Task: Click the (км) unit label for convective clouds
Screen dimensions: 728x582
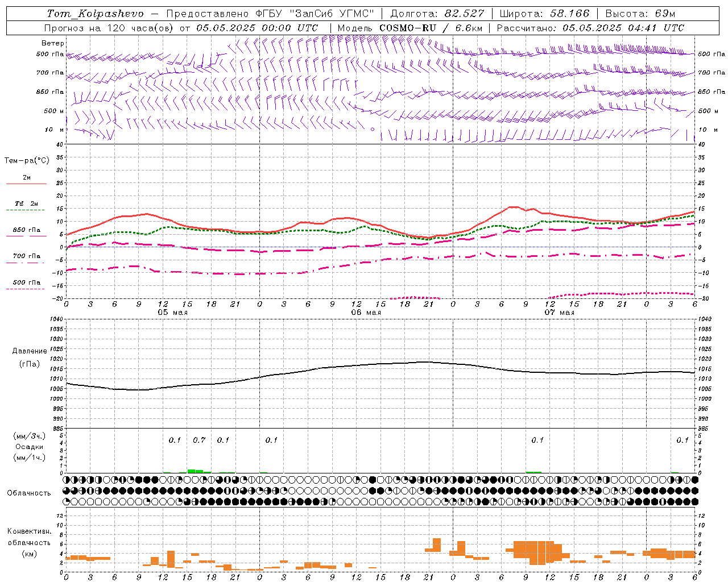Action: click(x=29, y=553)
